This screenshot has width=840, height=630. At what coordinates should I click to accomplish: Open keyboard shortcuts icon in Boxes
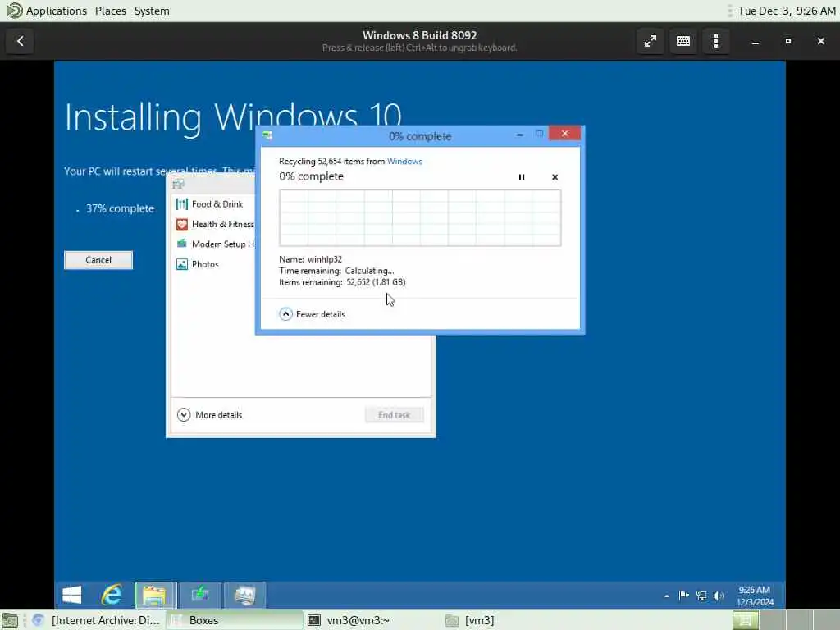point(683,41)
